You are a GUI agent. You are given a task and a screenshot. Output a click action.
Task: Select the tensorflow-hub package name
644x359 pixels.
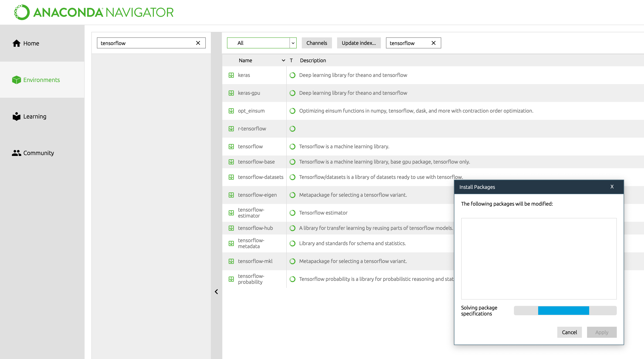255,228
